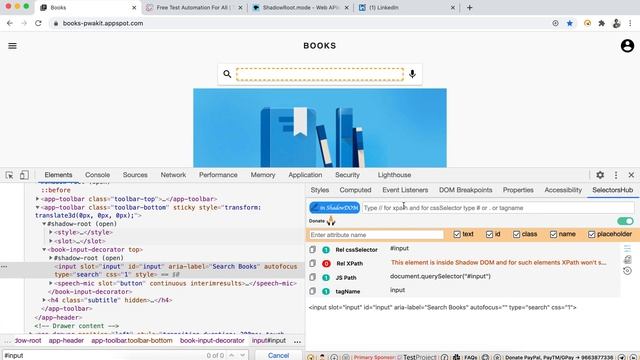Click the green count badge on JS Path

(326, 278)
